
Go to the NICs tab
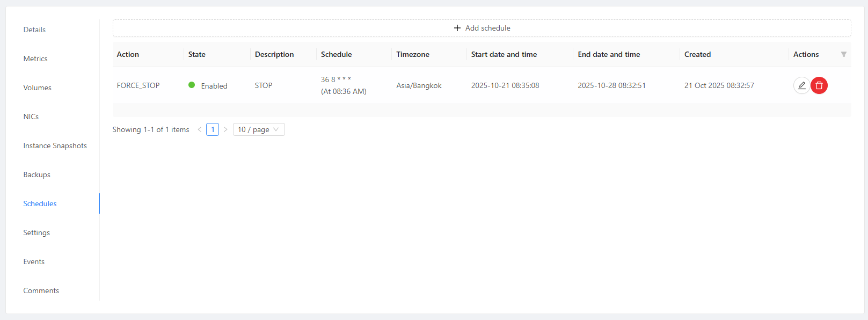(x=31, y=117)
